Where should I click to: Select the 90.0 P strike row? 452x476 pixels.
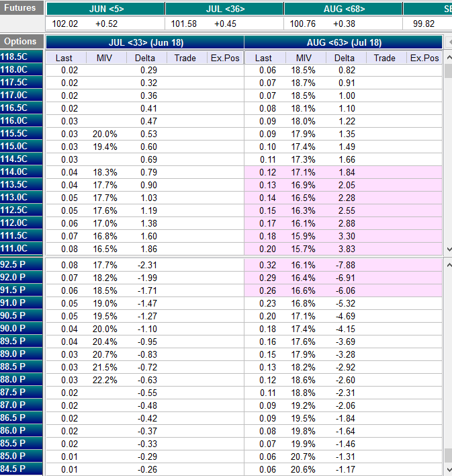tap(21, 328)
